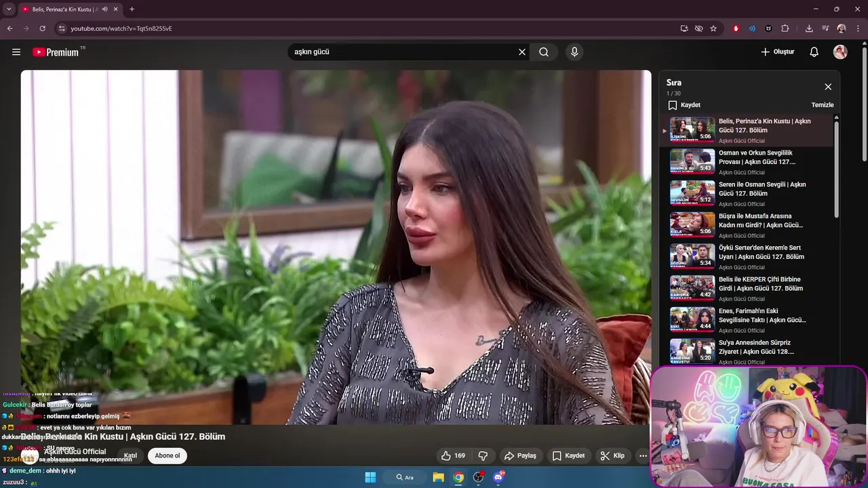
Task: Clear queue with Temizle
Action: coord(823,105)
